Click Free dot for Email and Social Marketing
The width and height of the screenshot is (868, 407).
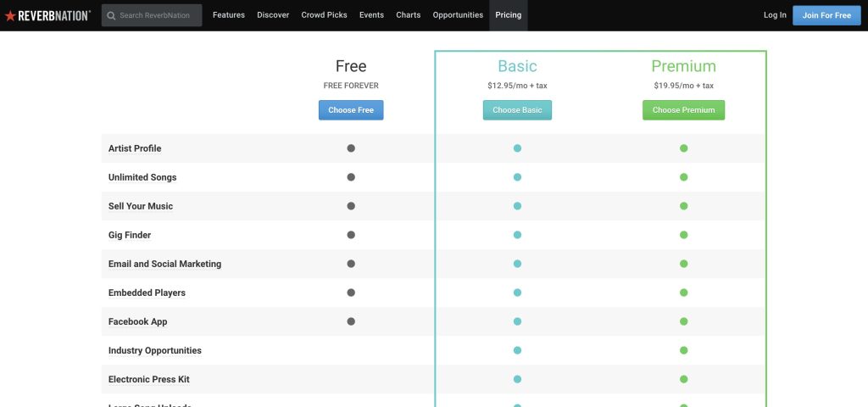351,264
